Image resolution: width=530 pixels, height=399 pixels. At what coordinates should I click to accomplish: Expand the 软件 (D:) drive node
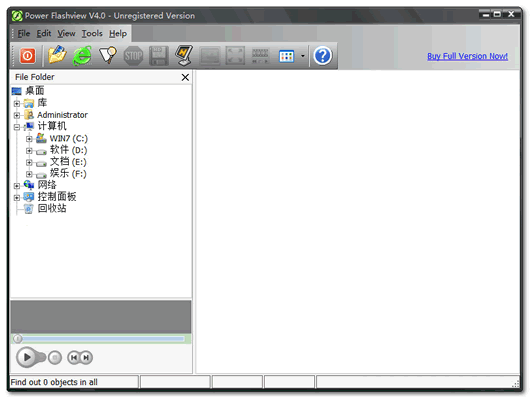[29, 150]
